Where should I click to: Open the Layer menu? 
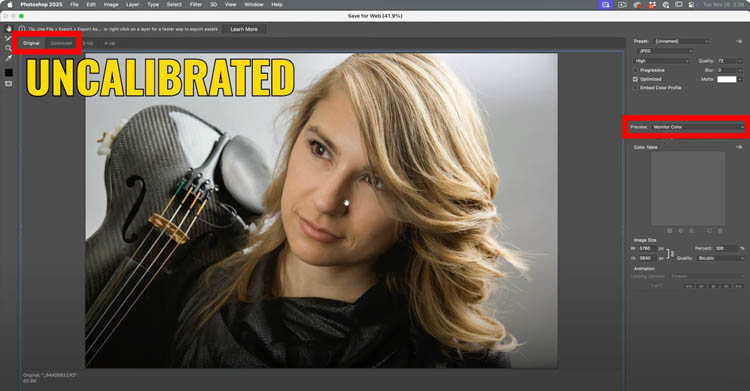coord(132,4)
